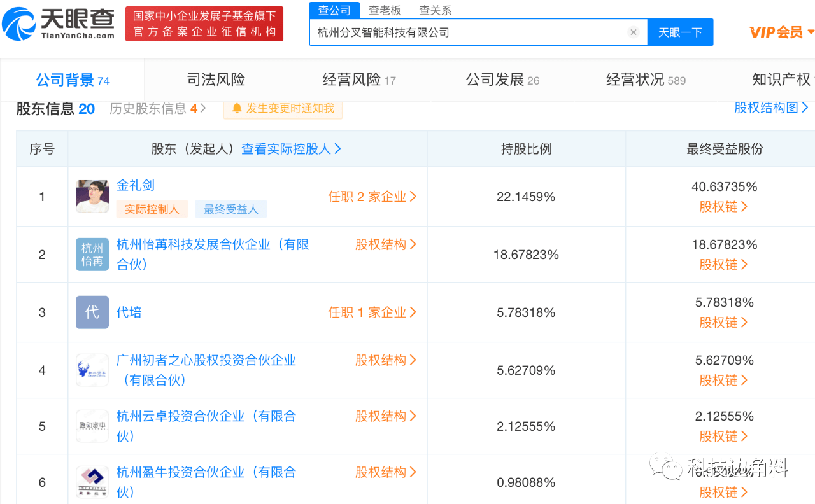Click 杭州云卓投资 company logo icon
815x504 pixels.
coord(92,426)
